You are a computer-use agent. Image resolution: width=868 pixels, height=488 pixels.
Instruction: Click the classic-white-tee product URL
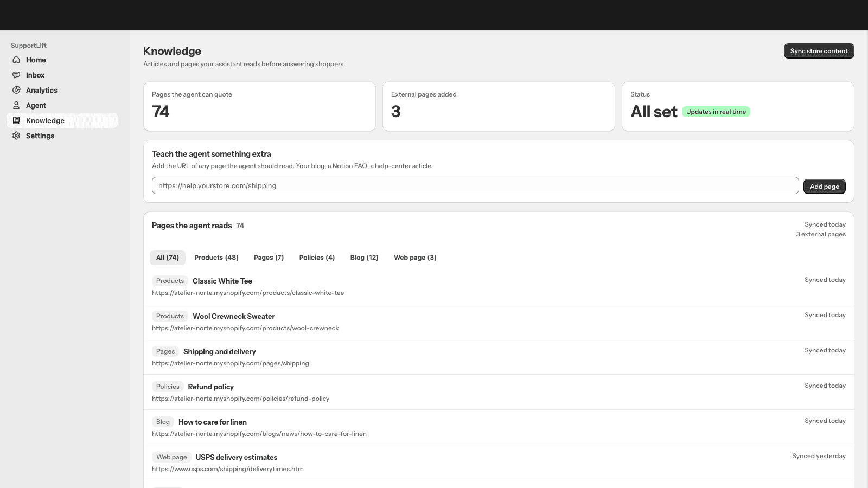pyautogui.click(x=248, y=293)
